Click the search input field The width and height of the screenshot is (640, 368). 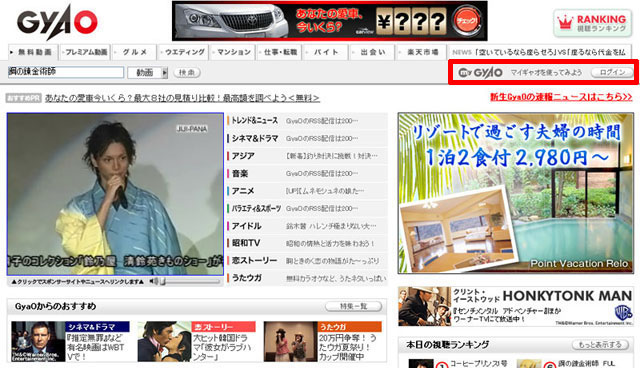[66, 72]
